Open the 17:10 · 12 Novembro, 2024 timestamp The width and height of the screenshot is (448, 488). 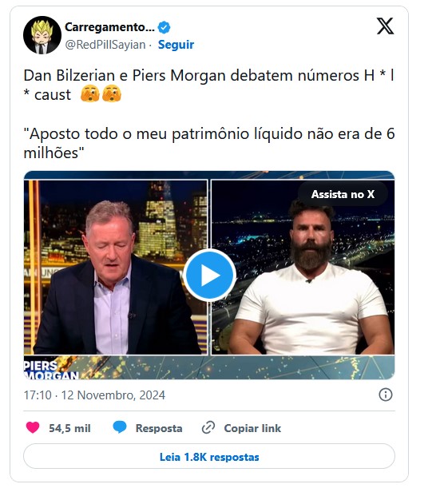coord(94,395)
